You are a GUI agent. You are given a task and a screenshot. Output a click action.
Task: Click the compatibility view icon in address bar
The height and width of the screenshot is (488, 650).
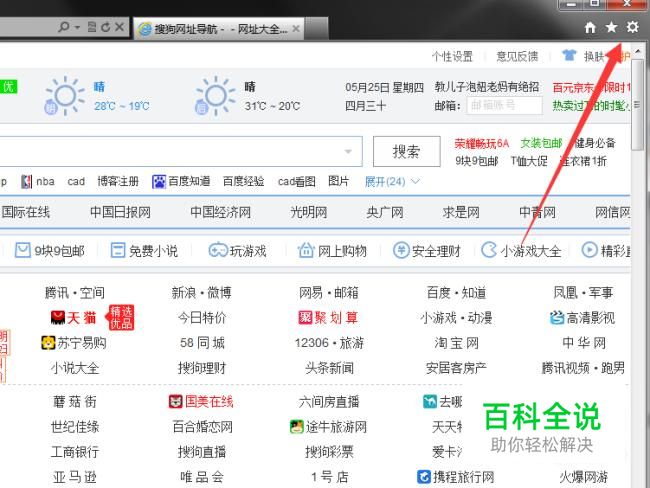tap(92, 27)
